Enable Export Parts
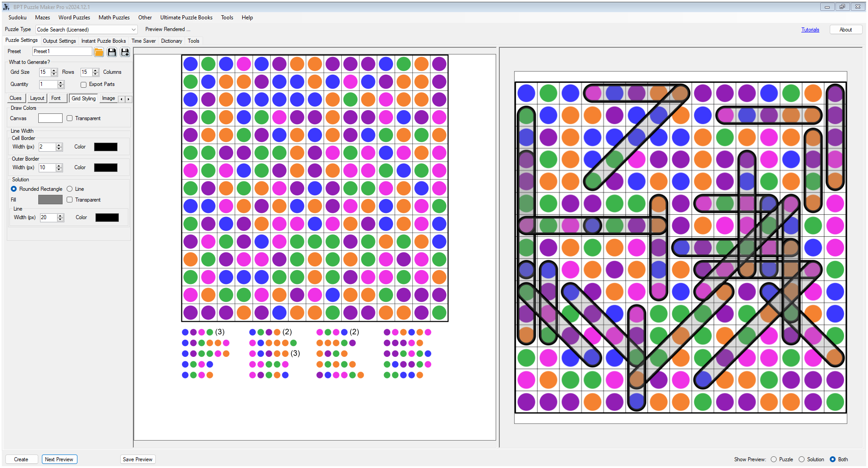 [x=83, y=84]
